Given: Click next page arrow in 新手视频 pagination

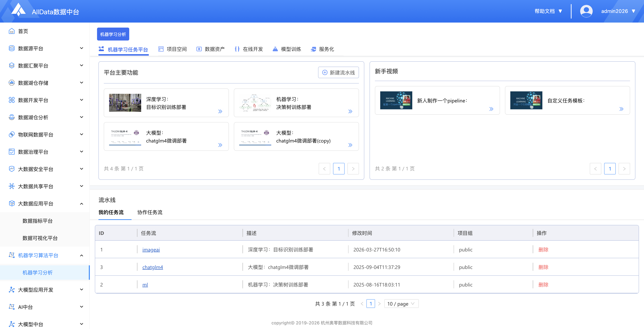Looking at the screenshot, I should coord(624,169).
